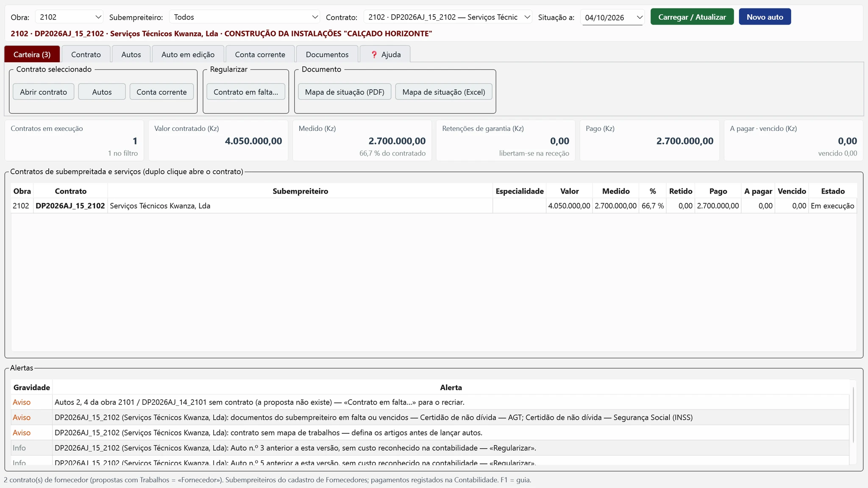Click the Gravidade column header in Alertas
868x488 pixels.
32,387
